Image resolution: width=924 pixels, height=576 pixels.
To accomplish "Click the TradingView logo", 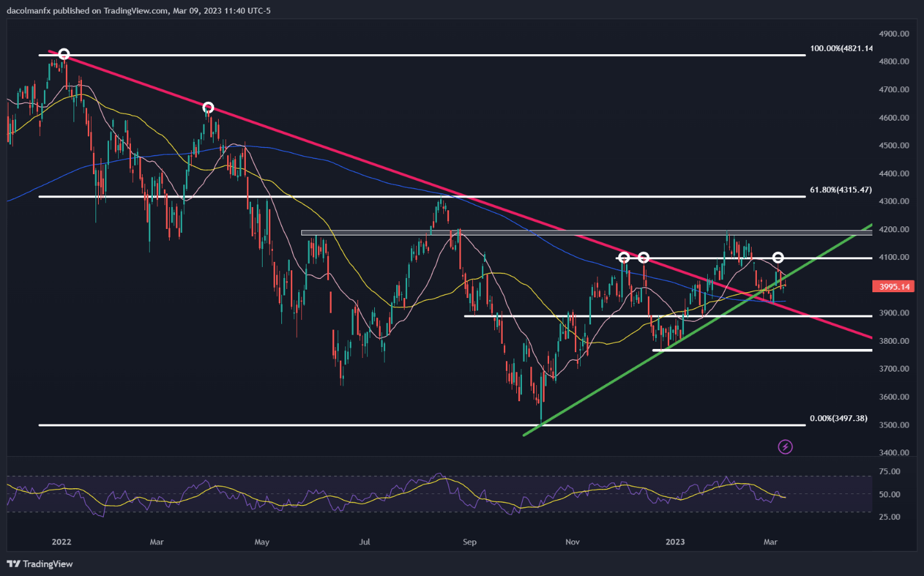I will (40, 564).
